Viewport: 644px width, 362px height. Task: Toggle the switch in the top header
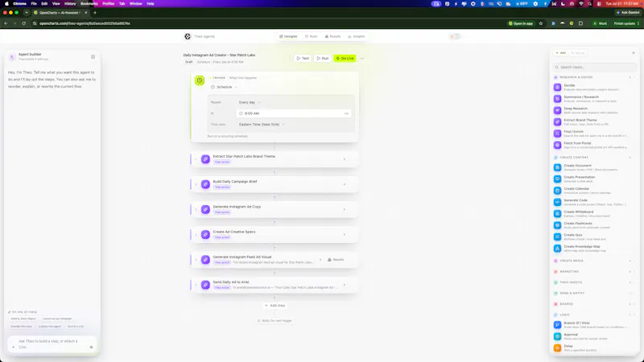pyautogui.click(x=454, y=36)
